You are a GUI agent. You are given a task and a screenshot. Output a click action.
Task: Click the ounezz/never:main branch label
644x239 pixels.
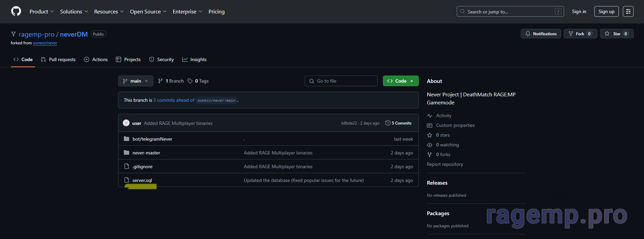[x=216, y=100]
